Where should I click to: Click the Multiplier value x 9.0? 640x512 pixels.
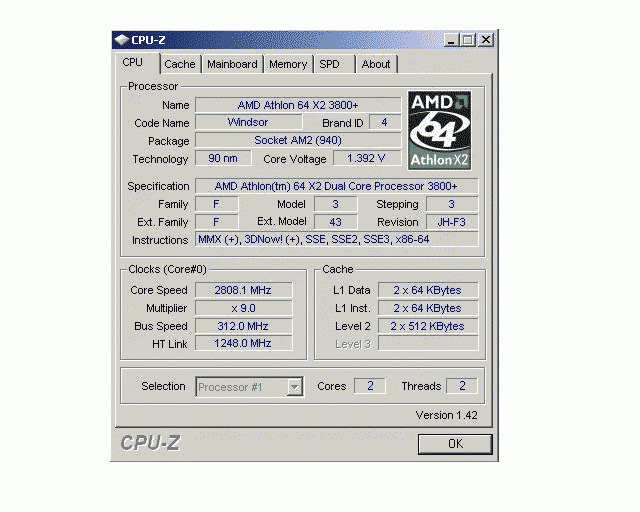pos(243,308)
